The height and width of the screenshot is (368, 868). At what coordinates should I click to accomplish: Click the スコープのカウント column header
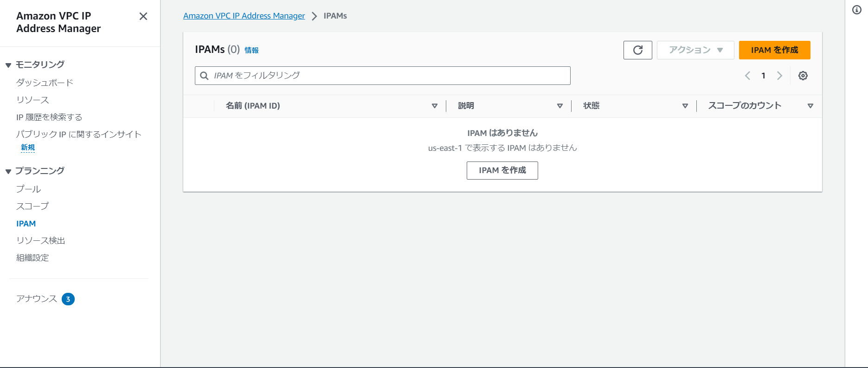click(x=745, y=106)
